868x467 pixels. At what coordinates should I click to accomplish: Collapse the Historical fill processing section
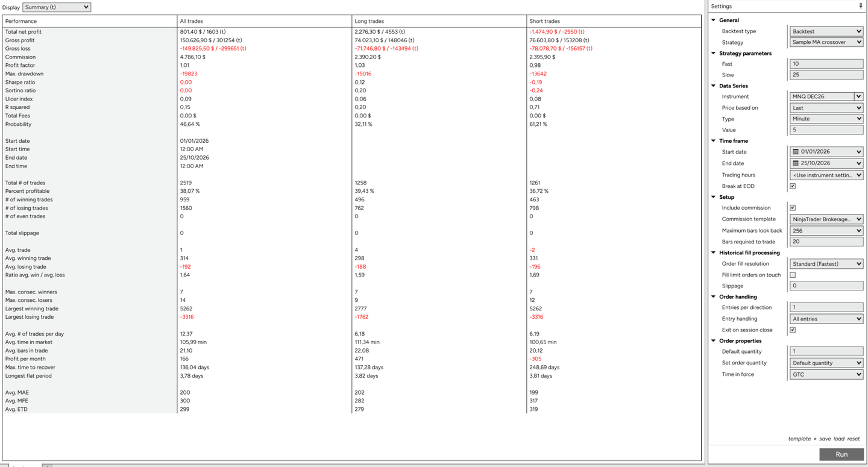(714, 252)
